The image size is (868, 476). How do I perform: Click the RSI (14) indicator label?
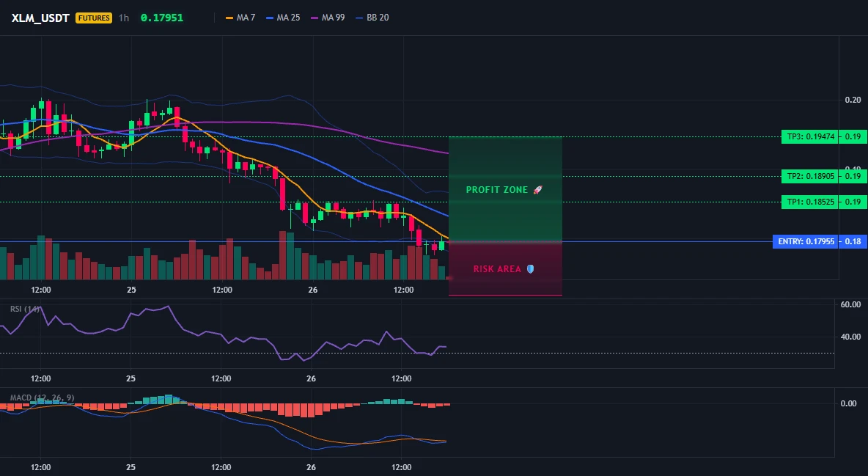click(x=25, y=309)
